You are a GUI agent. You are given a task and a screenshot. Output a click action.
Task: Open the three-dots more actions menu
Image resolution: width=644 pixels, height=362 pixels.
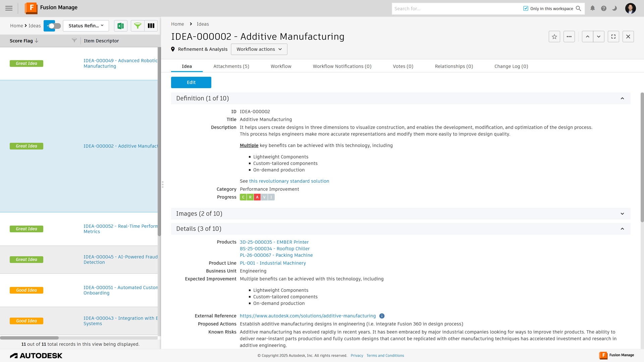(x=569, y=37)
